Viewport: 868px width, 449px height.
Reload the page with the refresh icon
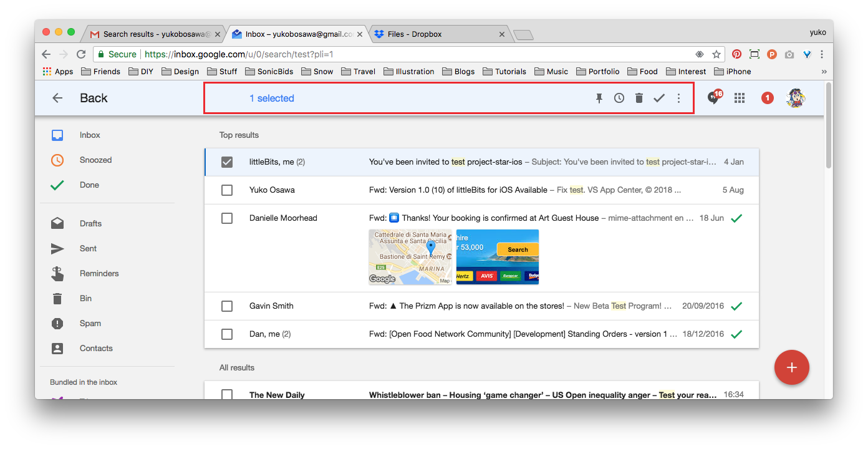coord(81,54)
